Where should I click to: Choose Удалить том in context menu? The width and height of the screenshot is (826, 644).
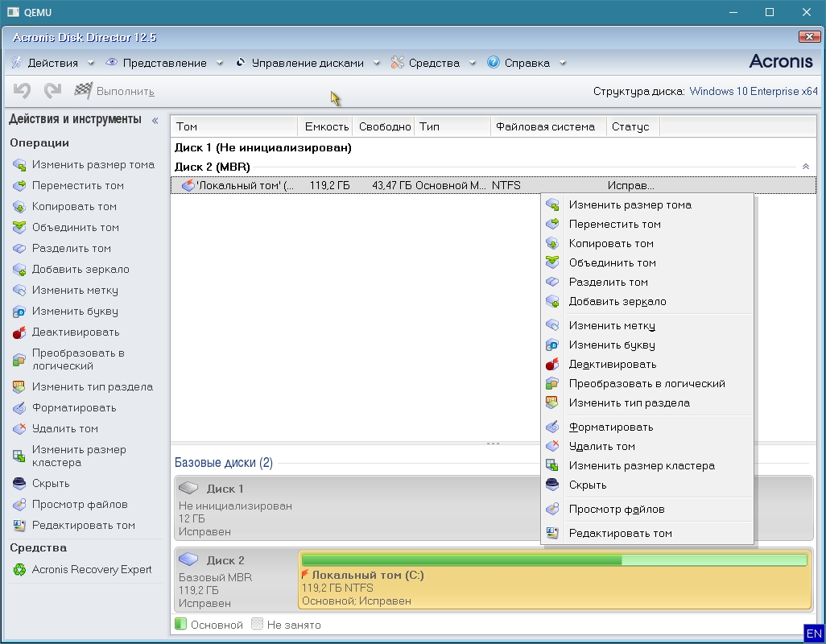647,447
